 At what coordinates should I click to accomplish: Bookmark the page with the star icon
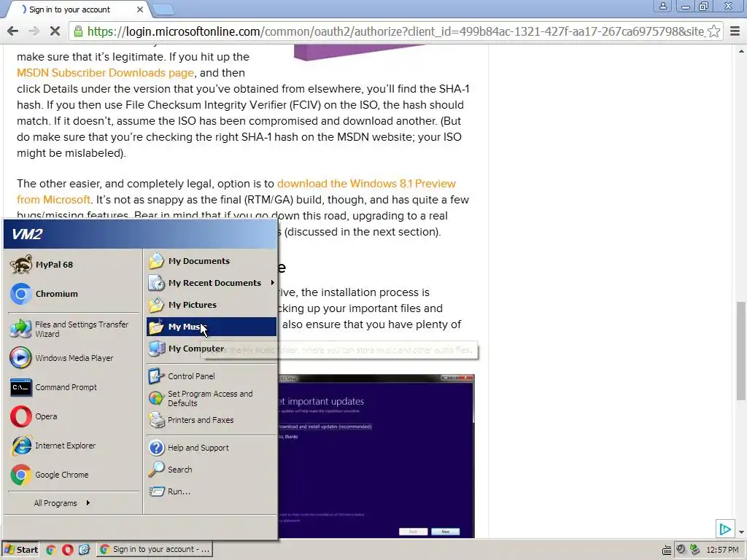click(713, 31)
